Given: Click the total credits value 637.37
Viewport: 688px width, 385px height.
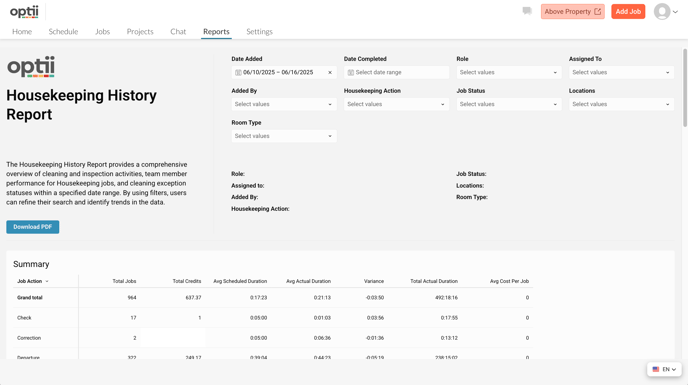Looking at the screenshot, I should pyautogui.click(x=193, y=298).
